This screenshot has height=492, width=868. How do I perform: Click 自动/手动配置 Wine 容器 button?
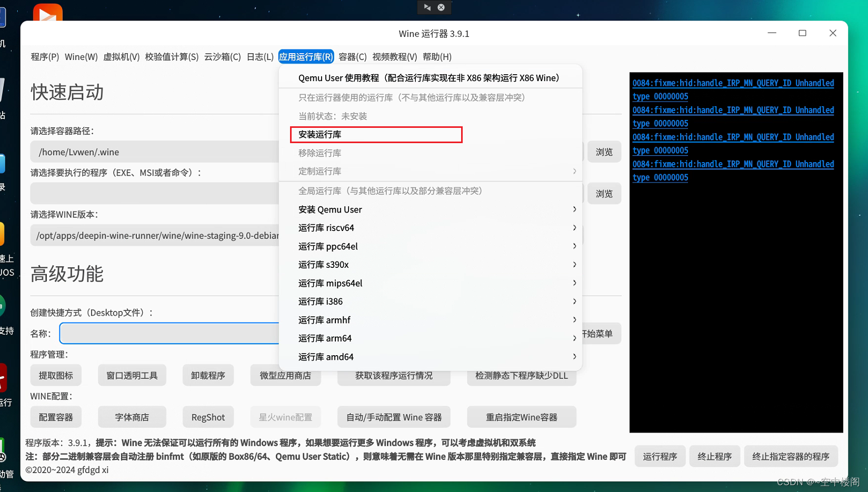(x=393, y=417)
